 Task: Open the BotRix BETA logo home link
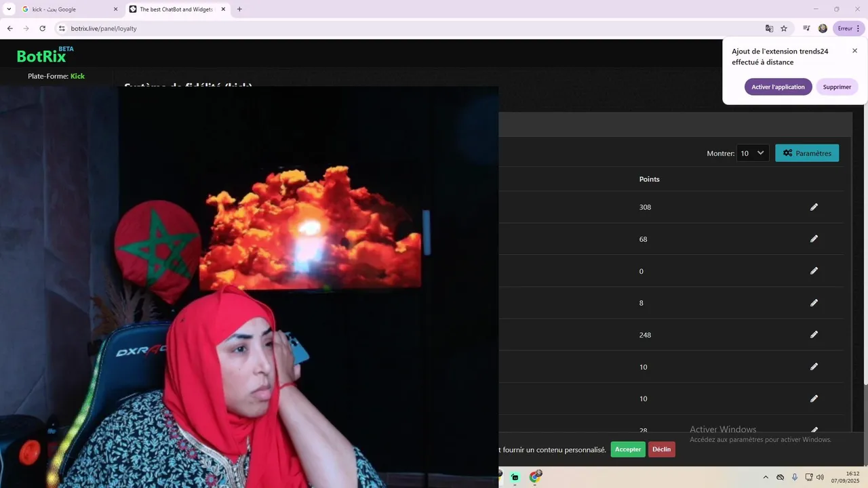click(45, 54)
